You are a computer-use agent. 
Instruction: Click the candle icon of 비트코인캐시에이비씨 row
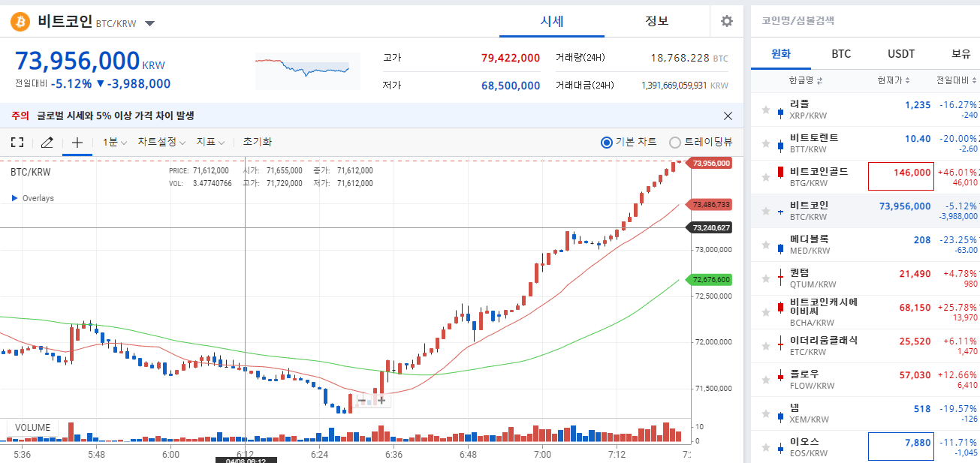pos(780,308)
